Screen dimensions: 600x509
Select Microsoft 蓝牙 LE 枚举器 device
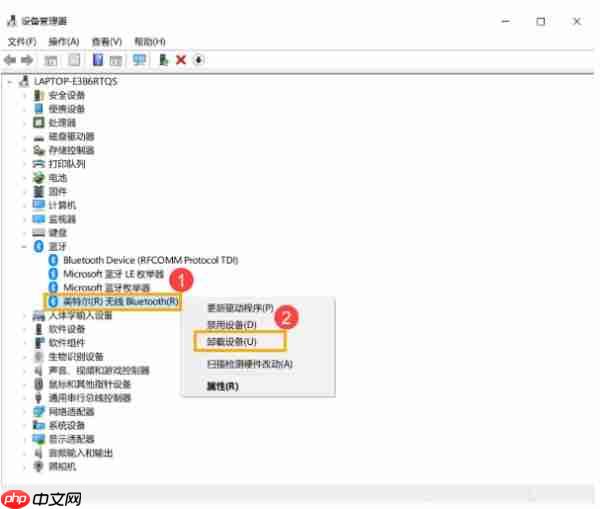[114, 274]
